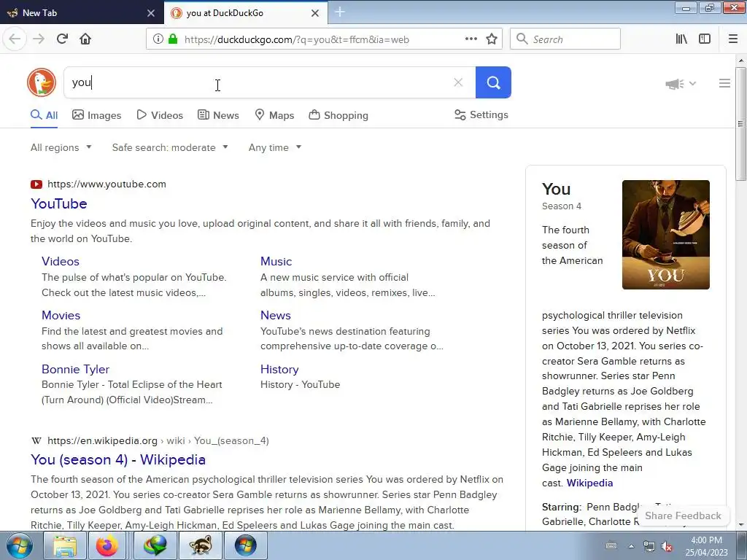Switch to Maps results
747x560 pixels.
point(274,115)
